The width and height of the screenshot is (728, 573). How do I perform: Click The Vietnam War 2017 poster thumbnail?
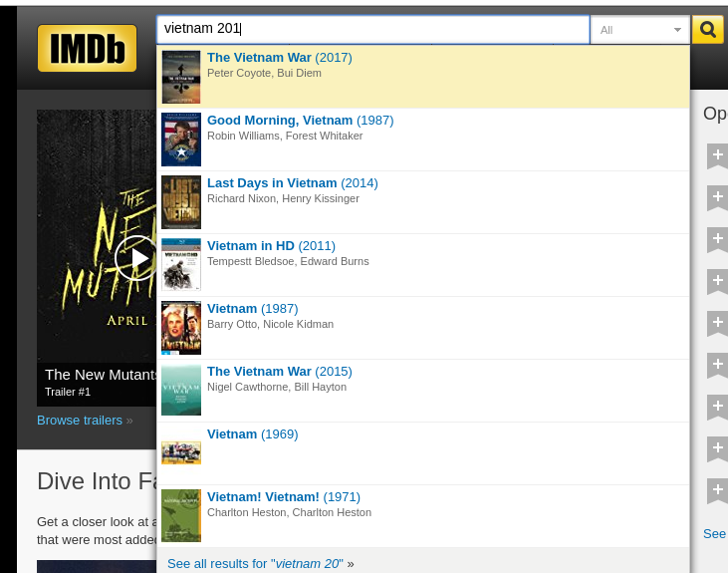(181, 77)
